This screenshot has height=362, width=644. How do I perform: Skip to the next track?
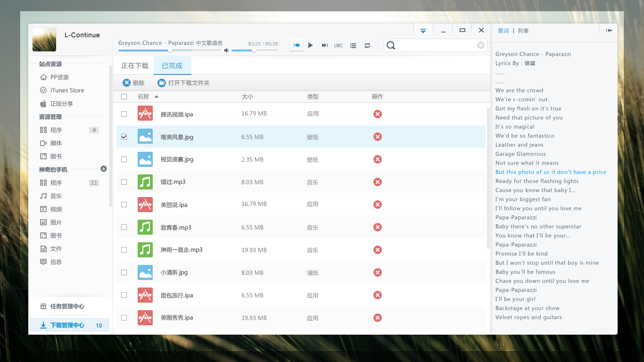click(x=325, y=45)
